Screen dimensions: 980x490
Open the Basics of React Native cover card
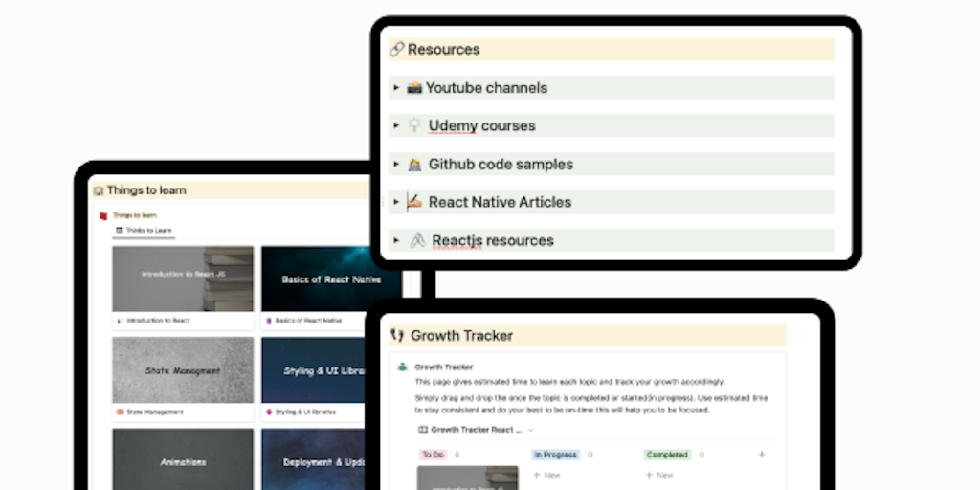pyautogui.click(x=331, y=278)
